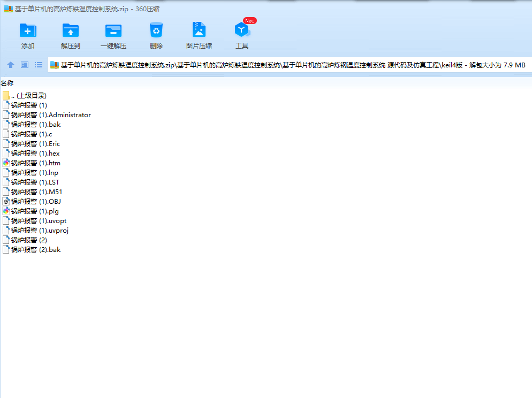Click the Add (添加) toolbar icon
Screen dimensions: 532x398
point(28,30)
